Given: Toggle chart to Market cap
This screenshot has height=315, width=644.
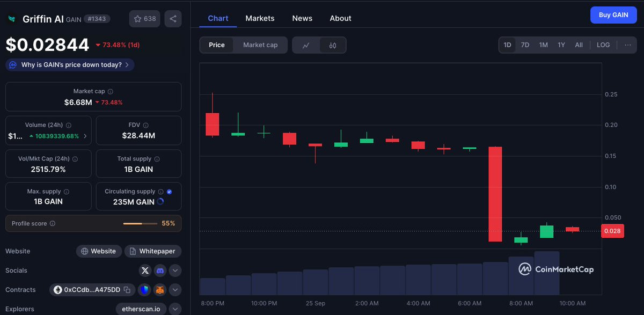Looking at the screenshot, I should (260, 45).
